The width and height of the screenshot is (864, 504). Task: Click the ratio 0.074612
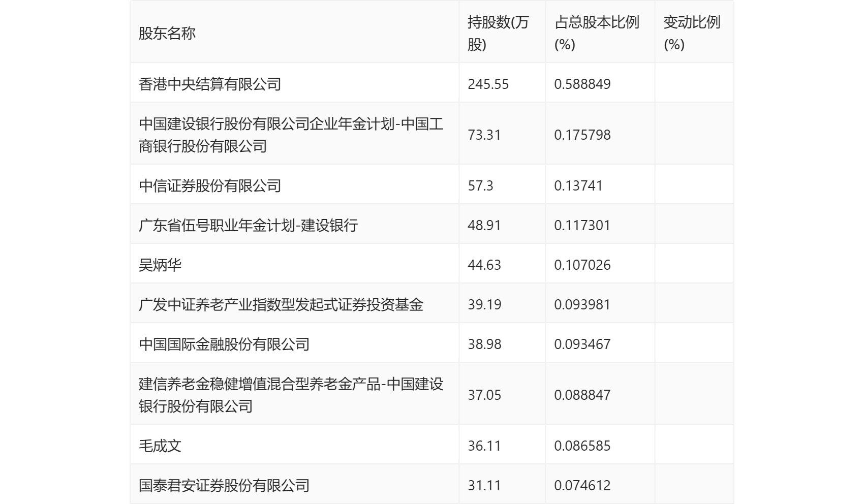click(582, 485)
